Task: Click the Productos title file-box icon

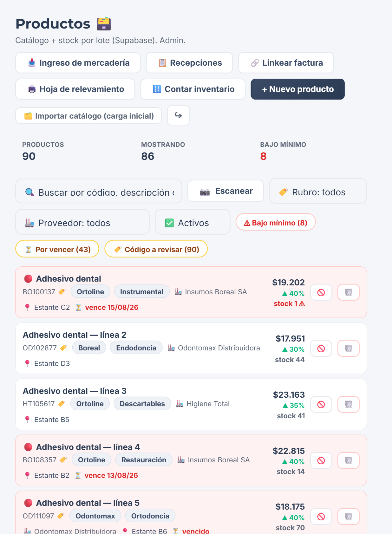Action: click(x=104, y=24)
